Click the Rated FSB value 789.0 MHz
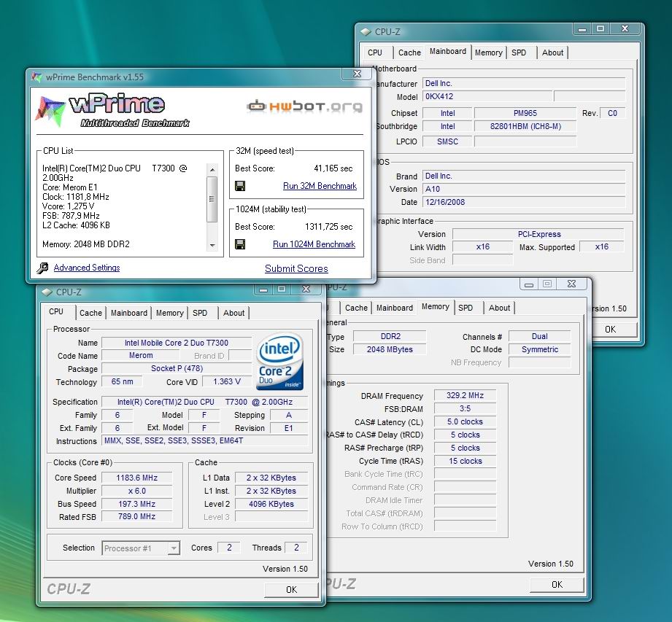 pyautogui.click(x=136, y=516)
